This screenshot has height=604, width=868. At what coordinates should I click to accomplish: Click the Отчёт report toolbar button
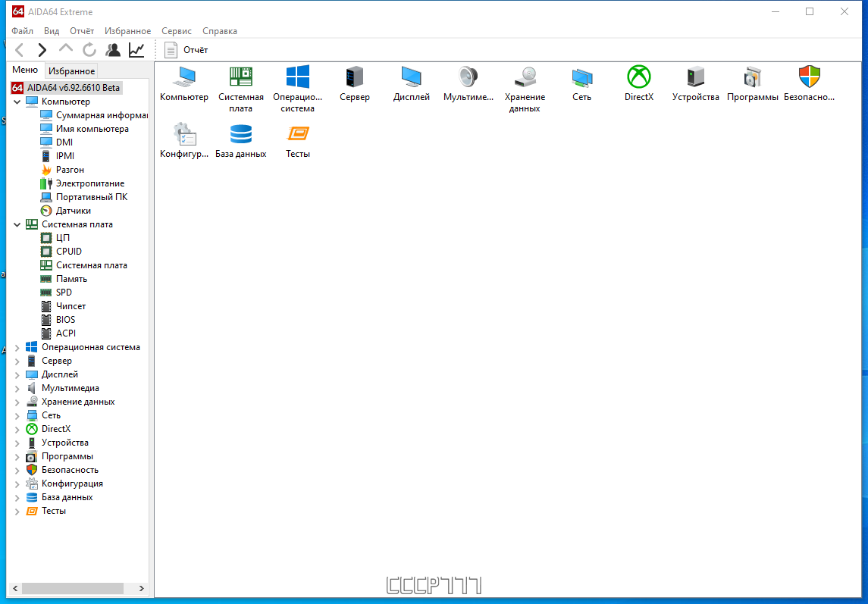(x=186, y=50)
